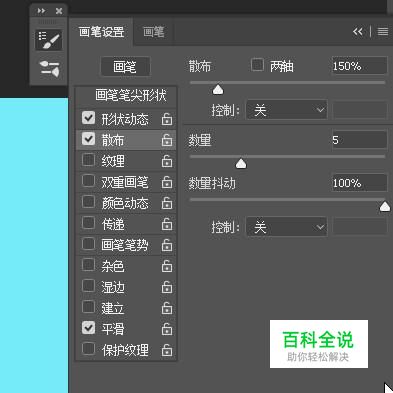This screenshot has height=393, width=393.
Task: Switch to the 画笔设置 tab
Action: click(x=101, y=32)
